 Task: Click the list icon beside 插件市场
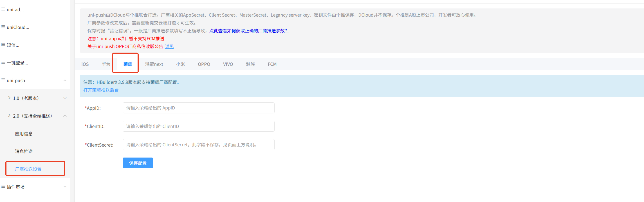tap(3, 187)
